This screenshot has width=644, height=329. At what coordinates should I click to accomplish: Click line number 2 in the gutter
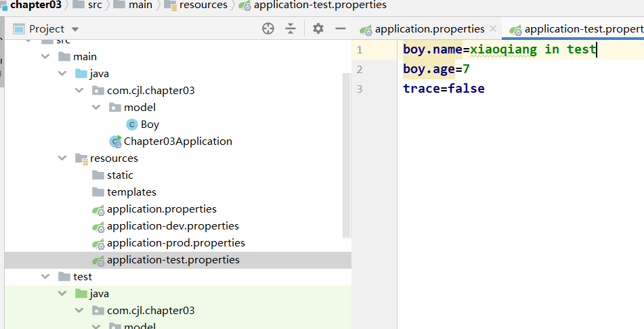click(360, 70)
